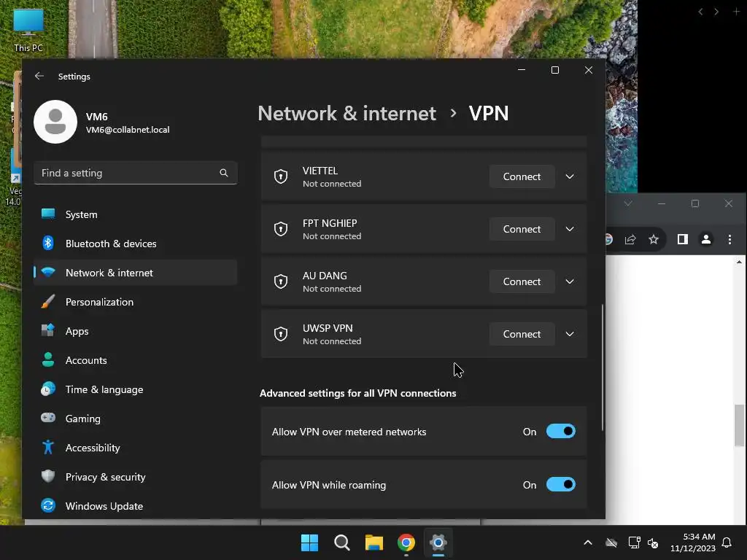Open taskbar Search
Screen dimensions: 747x560
(341, 542)
